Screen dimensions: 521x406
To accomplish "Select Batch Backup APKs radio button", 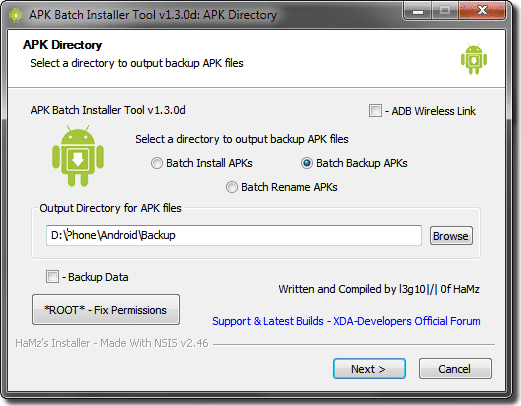I will [x=307, y=163].
